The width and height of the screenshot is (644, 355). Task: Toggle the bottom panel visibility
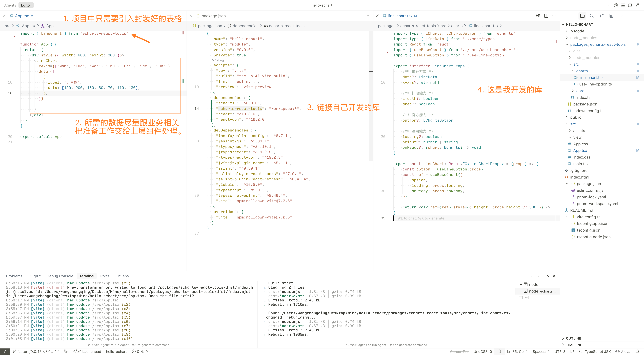[623, 5]
